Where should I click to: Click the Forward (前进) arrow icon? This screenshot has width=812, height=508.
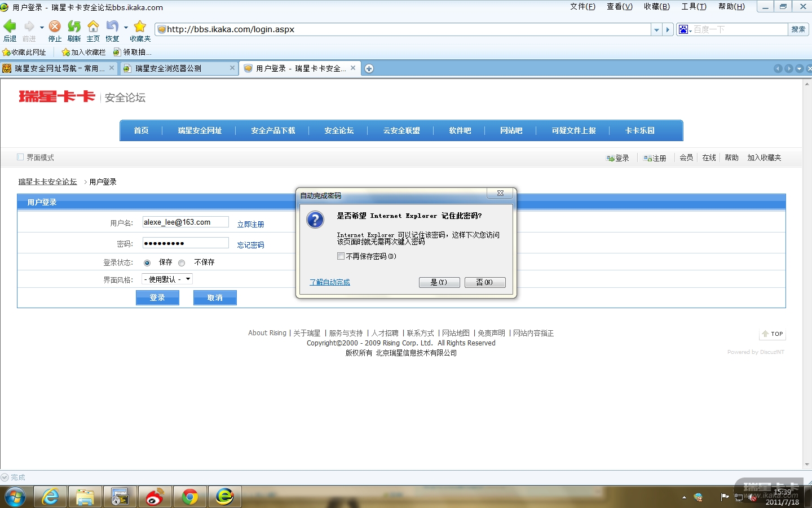29,27
